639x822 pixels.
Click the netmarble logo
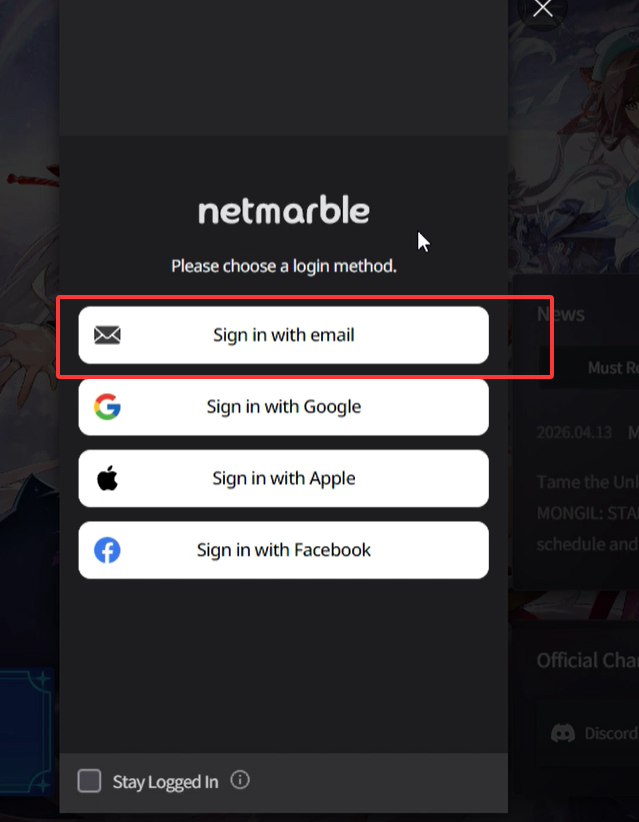284,211
